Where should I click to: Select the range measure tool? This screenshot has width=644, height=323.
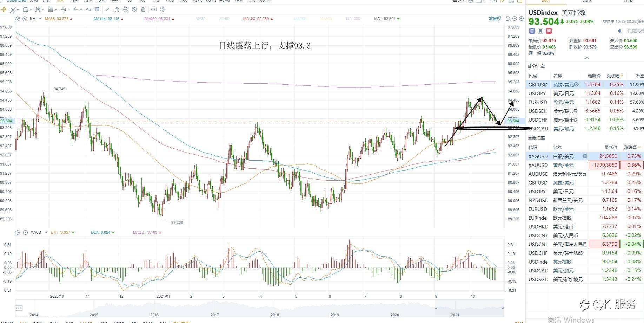click(x=63, y=9)
